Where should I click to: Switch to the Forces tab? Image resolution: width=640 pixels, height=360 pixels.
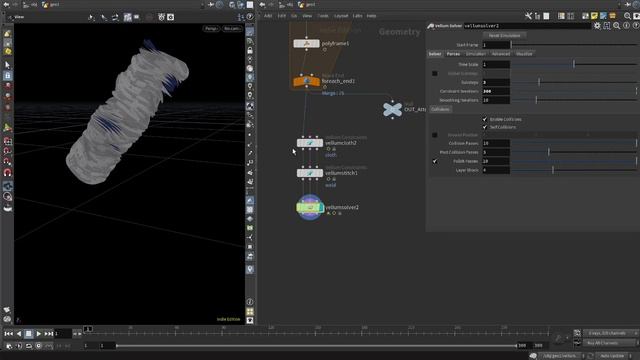[x=453, y=54]
